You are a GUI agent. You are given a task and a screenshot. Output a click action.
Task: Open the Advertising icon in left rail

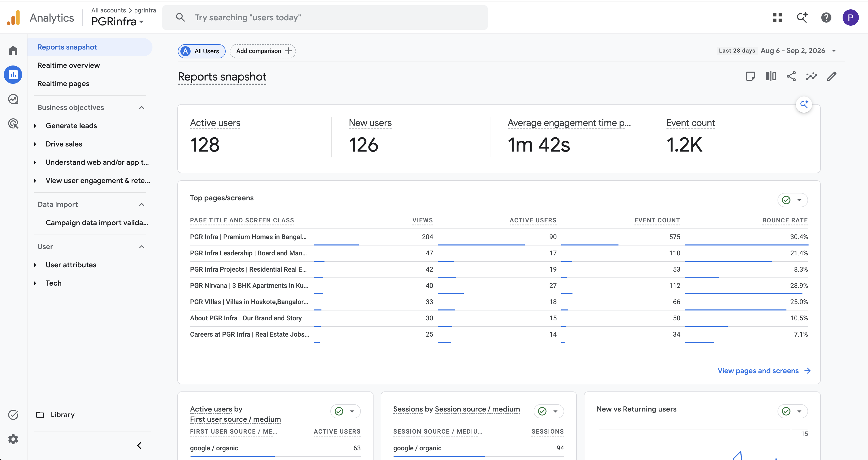(13, 124)
